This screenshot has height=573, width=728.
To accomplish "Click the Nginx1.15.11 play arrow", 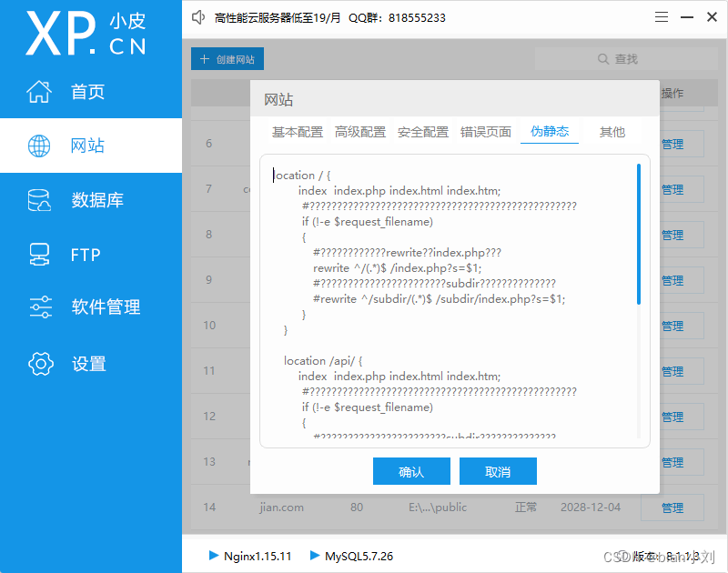I will pyautogui.click(x=214, y=555).
